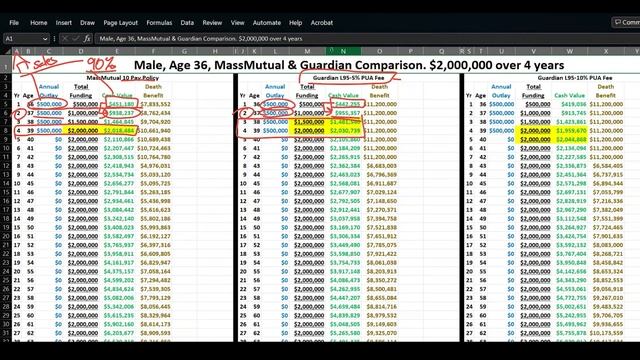Open the Help tab

[296, 23]
